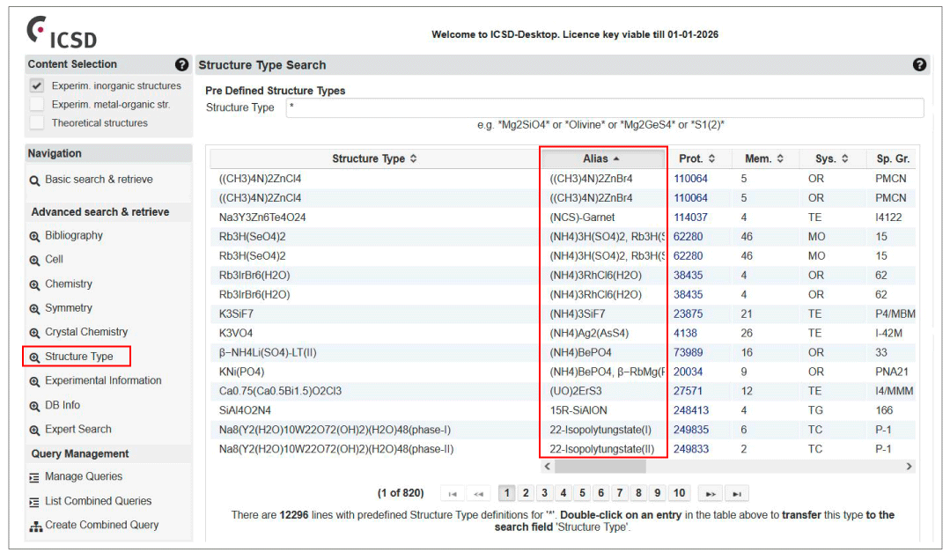Open Content Selection help icon
This screenshot has height=560, width=950.
coord(181,64)
